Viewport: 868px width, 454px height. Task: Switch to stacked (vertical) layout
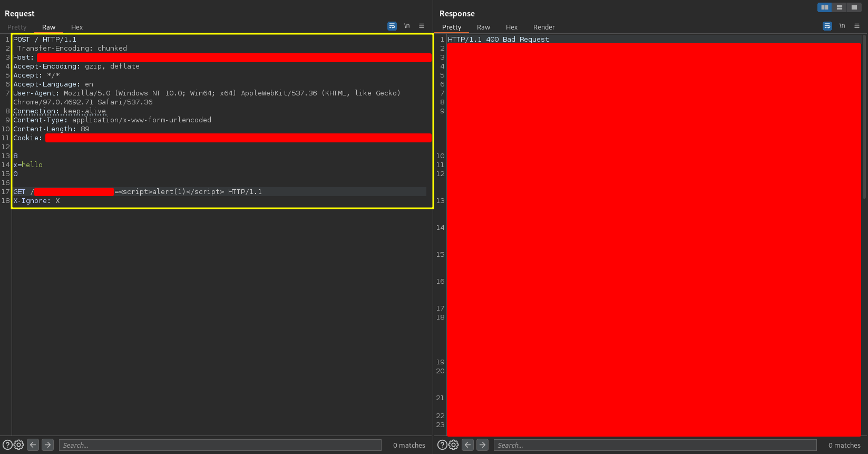840,7
